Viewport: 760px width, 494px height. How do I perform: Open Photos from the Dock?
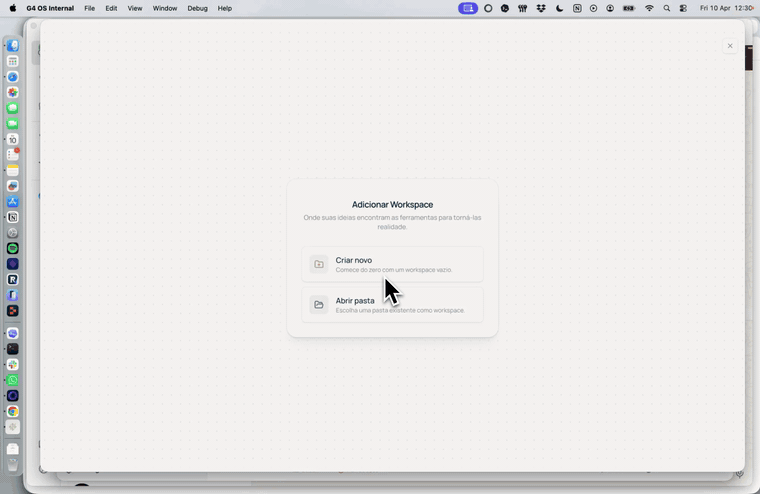(x=13, y=92)
